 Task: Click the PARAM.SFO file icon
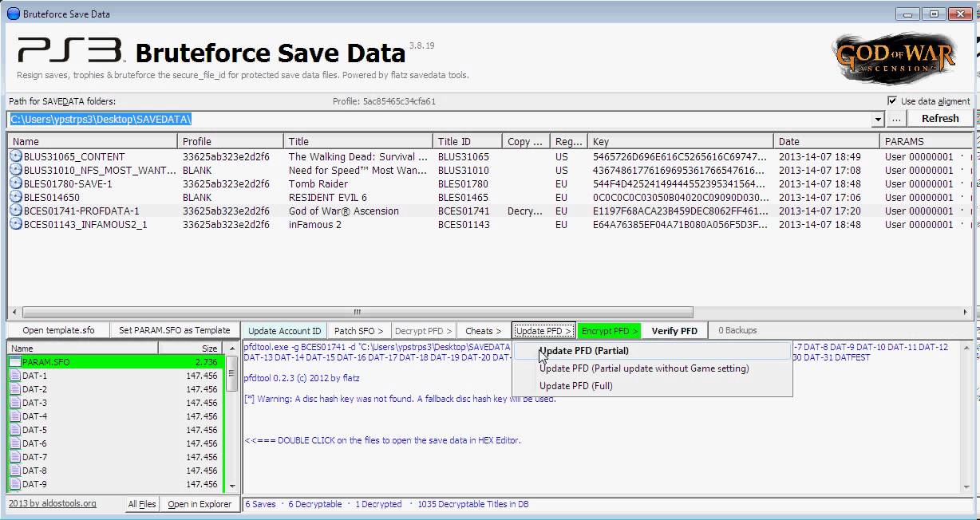[15, 362]
